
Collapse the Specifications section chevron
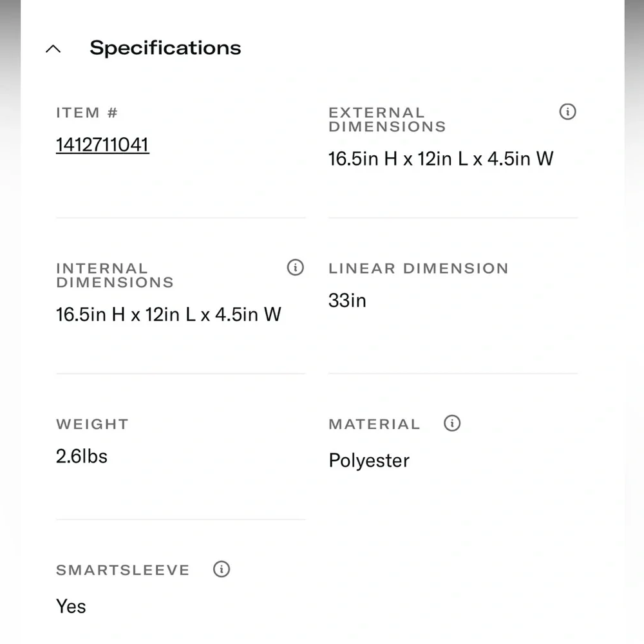53,49
